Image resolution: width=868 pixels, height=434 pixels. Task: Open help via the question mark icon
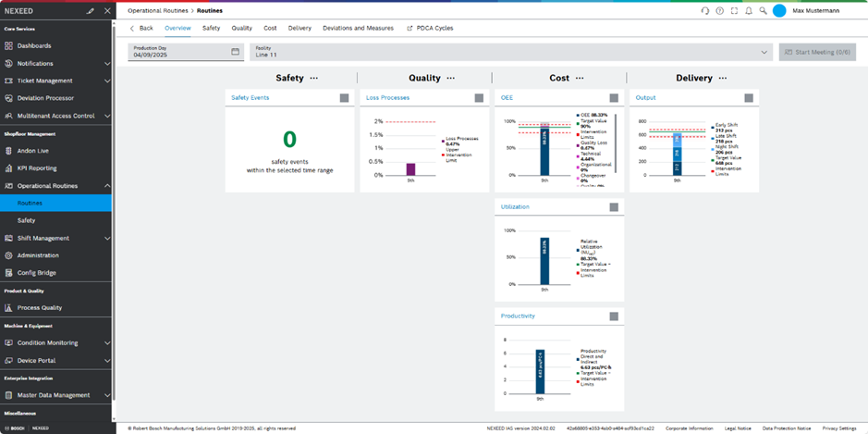[719, 11]
